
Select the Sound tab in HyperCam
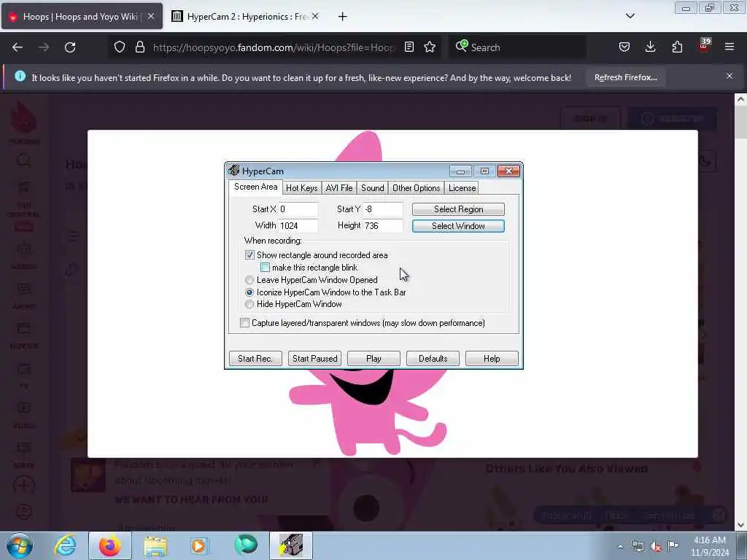(x=373, y=188)
